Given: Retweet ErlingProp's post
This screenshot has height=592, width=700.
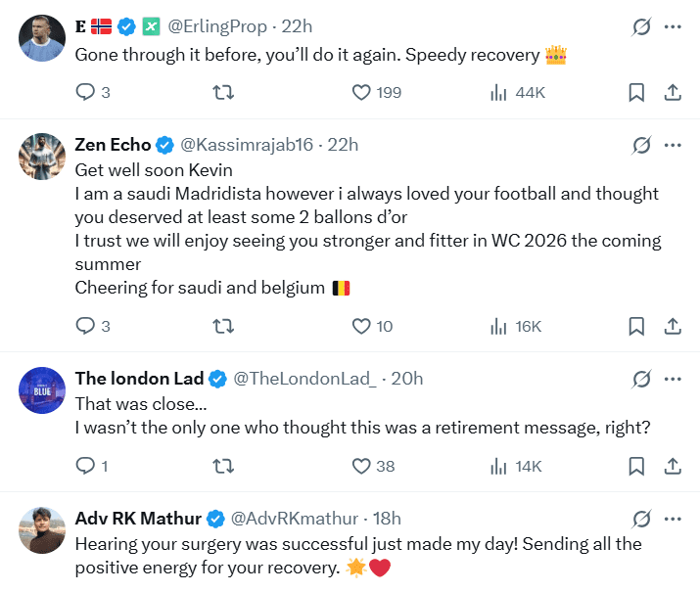Looking at the screenshot, I should [x=223, y=92].
